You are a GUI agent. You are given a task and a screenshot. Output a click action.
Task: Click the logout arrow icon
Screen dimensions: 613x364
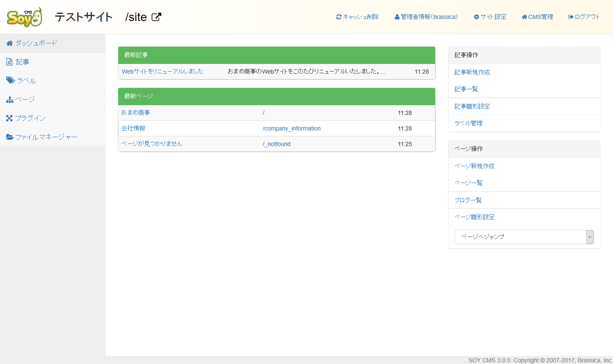click(571, 17)
